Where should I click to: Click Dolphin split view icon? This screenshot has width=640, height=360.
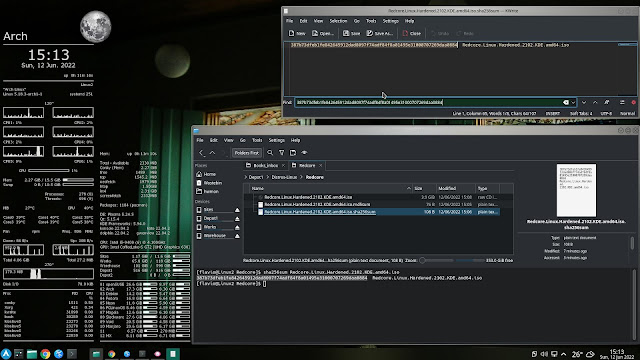click(x=293, y=153)
